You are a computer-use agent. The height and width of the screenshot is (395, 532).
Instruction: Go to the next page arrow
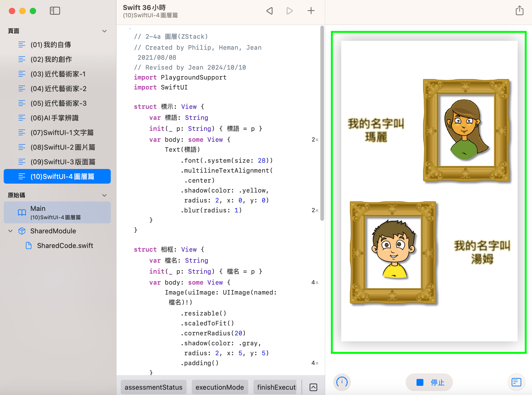290,11
